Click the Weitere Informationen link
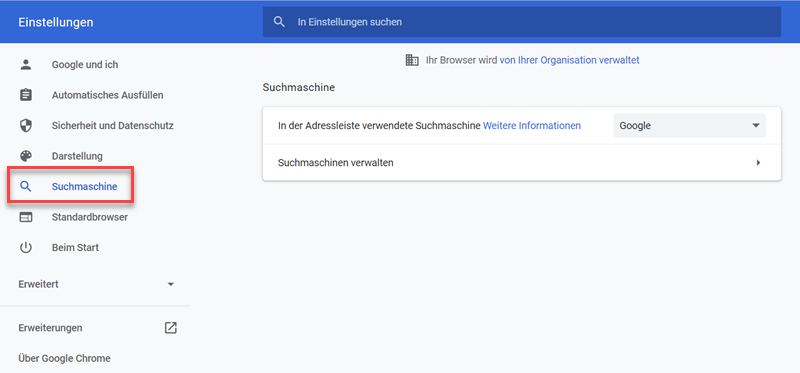This screenshot has height=373, width=800. coord(532,126)
